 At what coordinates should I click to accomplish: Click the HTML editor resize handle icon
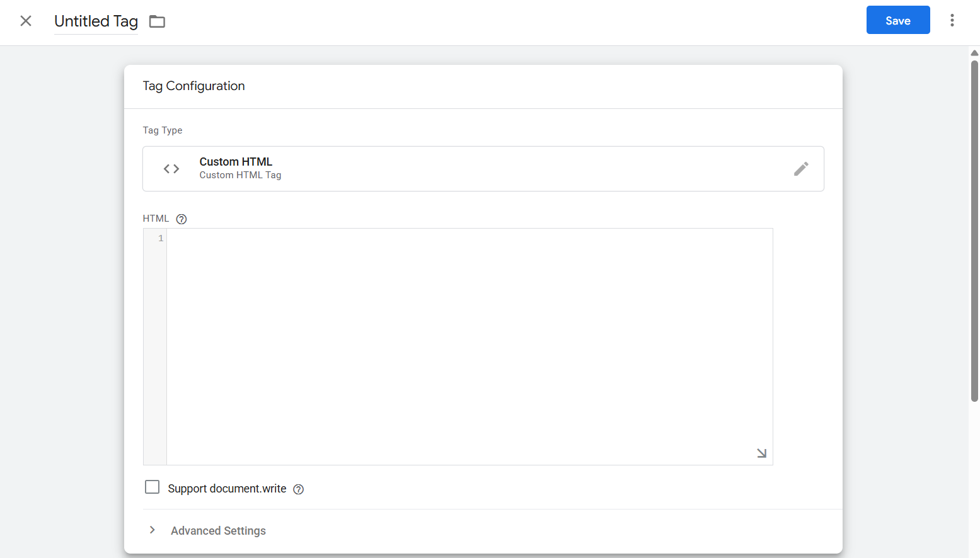tap(761, 453)
